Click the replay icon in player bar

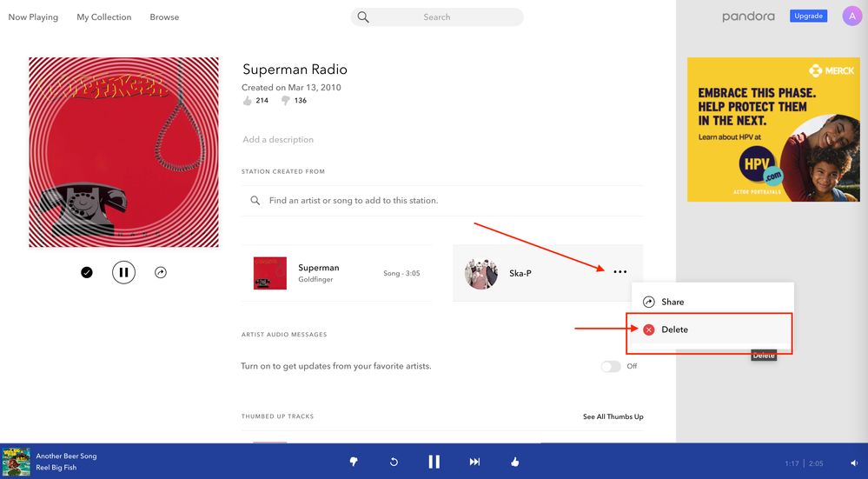click(x=394, y=462)
